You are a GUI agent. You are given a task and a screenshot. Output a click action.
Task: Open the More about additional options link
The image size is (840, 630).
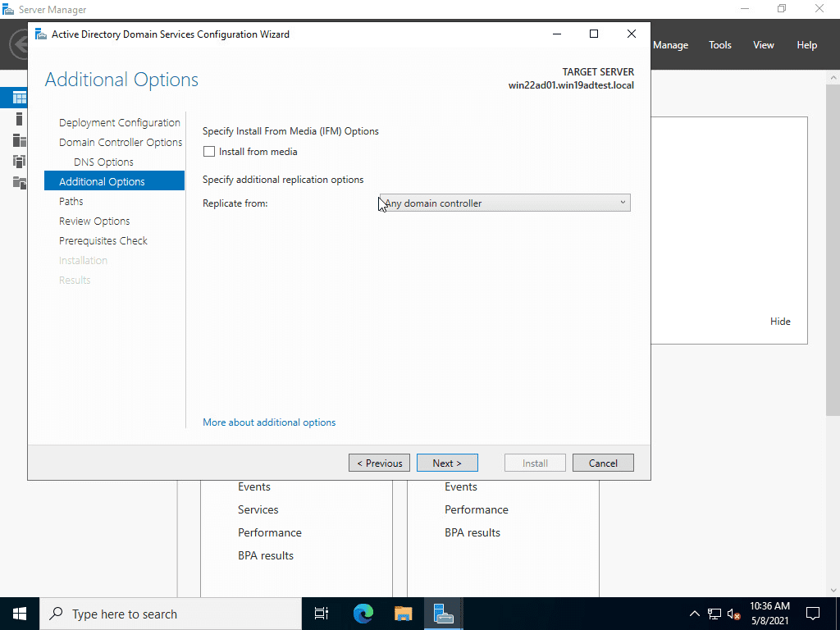coord(269,422)
